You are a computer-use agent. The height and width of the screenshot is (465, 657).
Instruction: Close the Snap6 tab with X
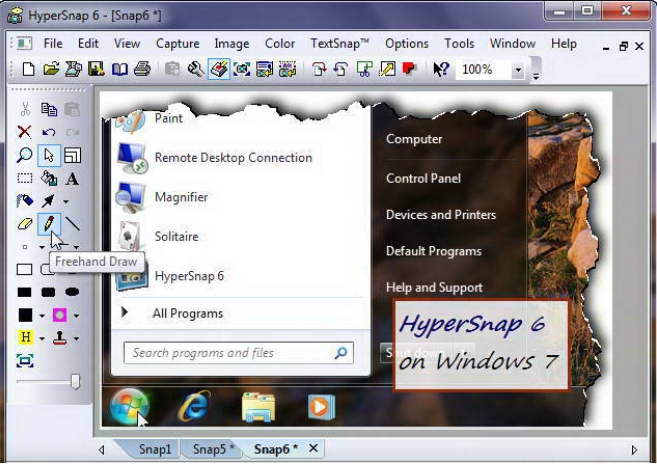(313, 449)
